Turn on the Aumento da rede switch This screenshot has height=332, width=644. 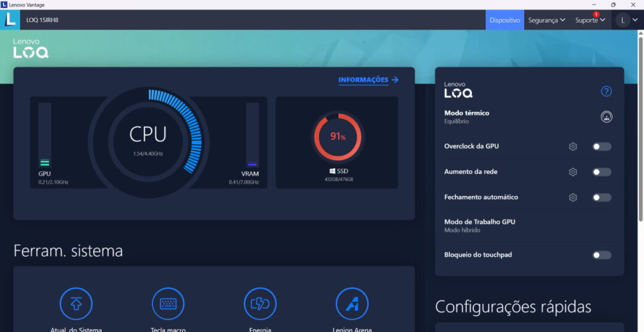601,172
